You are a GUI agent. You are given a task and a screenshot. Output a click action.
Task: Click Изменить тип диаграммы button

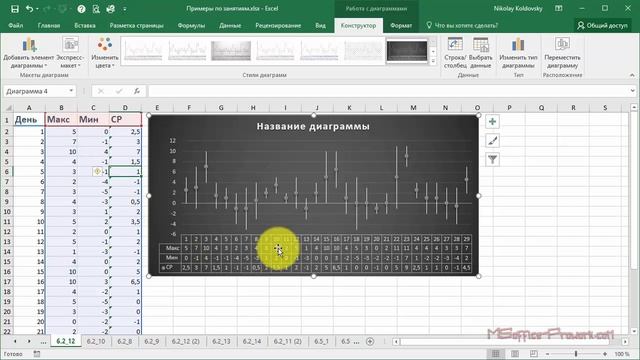(518, 53)
